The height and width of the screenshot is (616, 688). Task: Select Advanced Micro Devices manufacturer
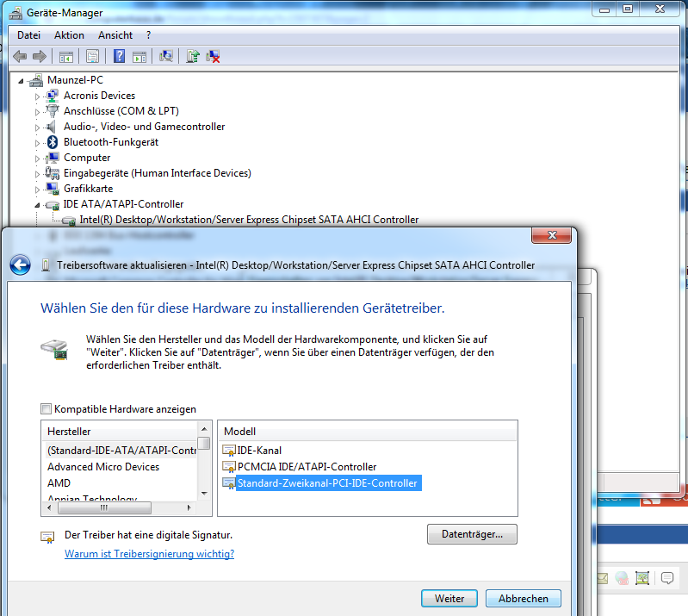point(103,467)
